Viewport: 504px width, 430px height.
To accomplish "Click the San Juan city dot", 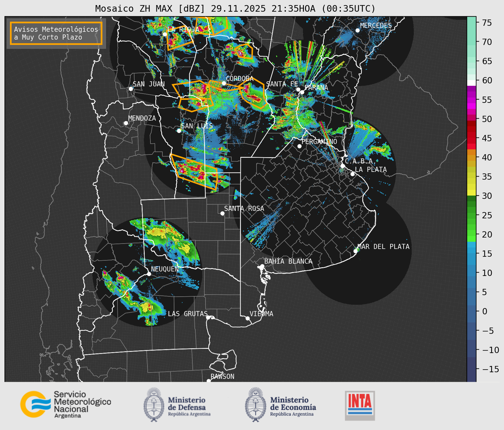I will (131, 89).
